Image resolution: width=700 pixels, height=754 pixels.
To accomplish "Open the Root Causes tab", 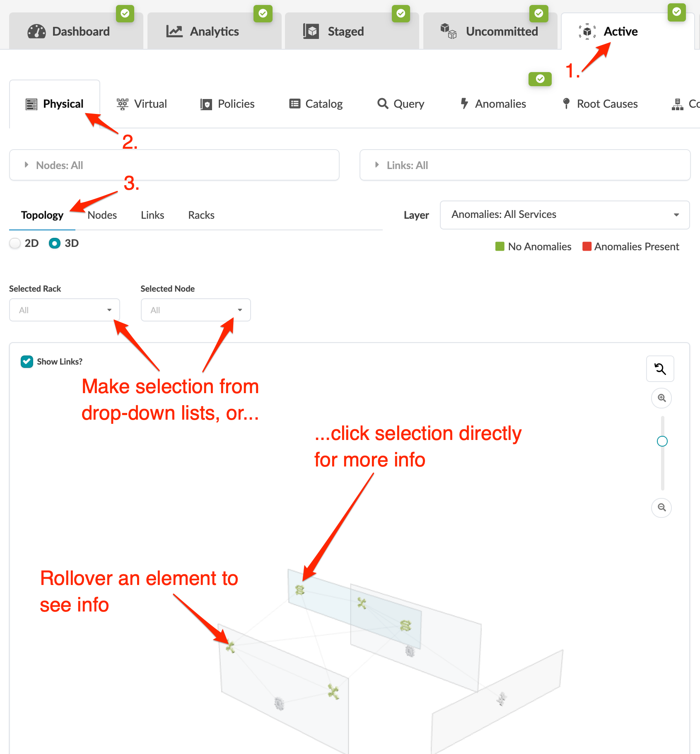I will coord(600,104).
